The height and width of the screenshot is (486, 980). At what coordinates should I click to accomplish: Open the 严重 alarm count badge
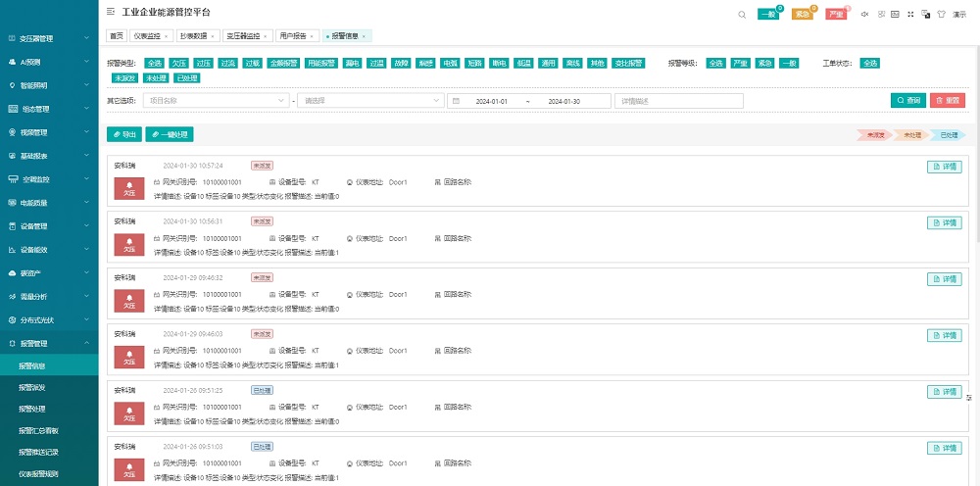click(x=835, y=14)
